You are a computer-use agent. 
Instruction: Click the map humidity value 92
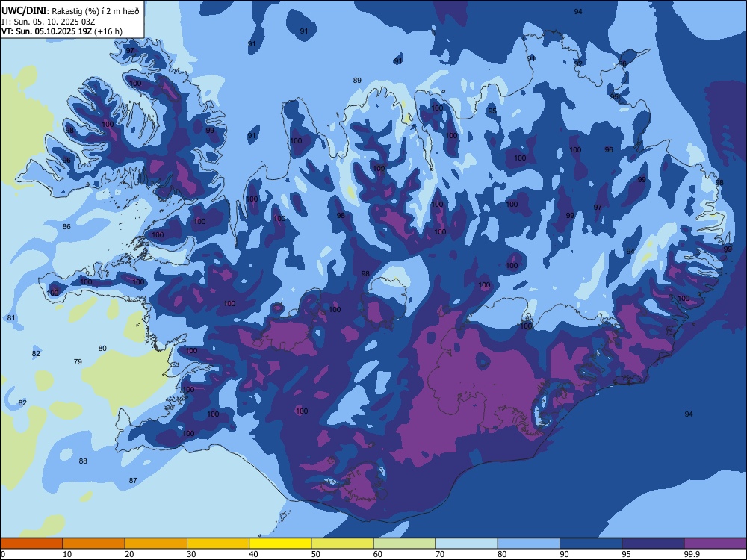click(x=578, y=63)
